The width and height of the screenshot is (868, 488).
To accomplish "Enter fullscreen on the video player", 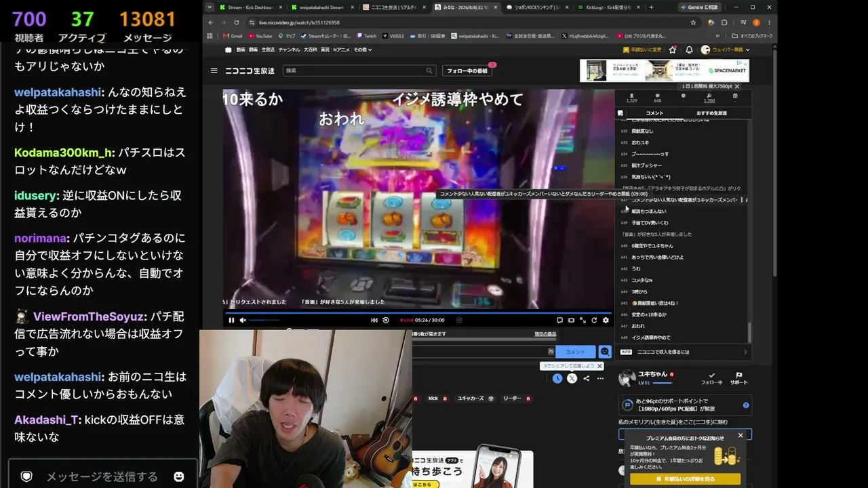I will [x=583, y=320].
